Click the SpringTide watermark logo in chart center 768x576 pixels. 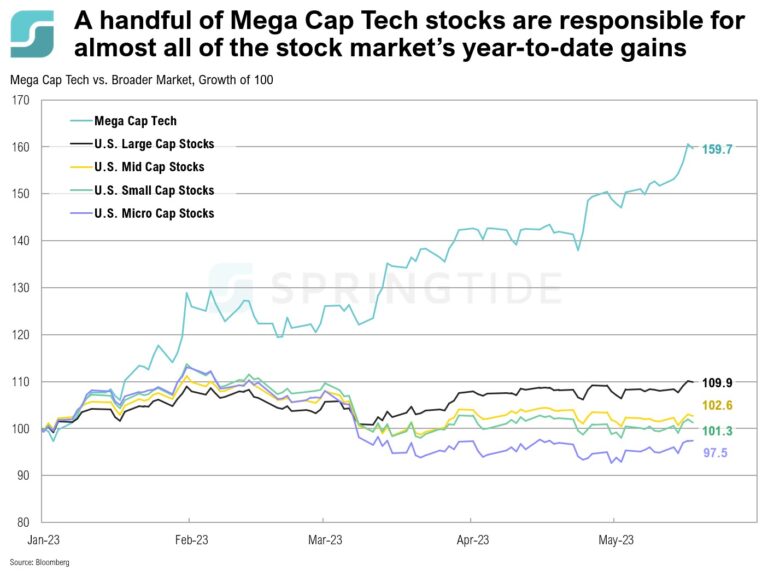pyautogui.click(x=230, y=286)
